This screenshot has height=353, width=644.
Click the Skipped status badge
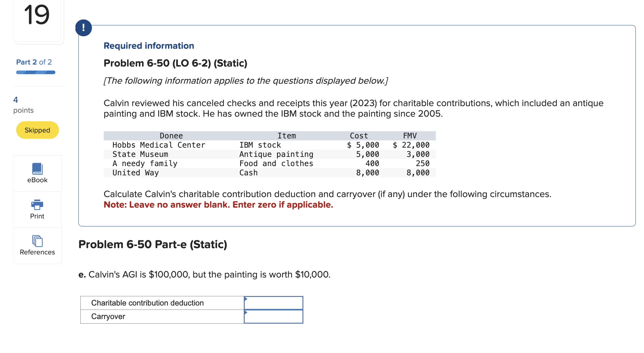coord(38,130)
